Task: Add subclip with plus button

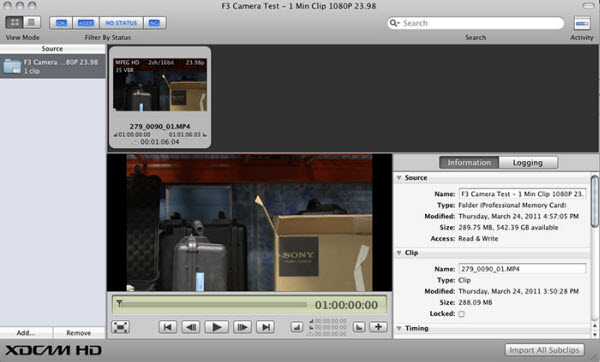Action: click(378, 327)
